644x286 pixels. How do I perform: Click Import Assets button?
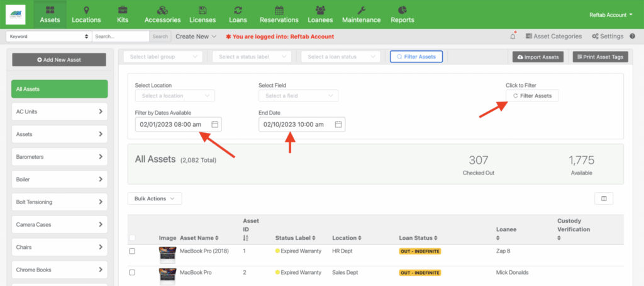(x=538, y=57)
